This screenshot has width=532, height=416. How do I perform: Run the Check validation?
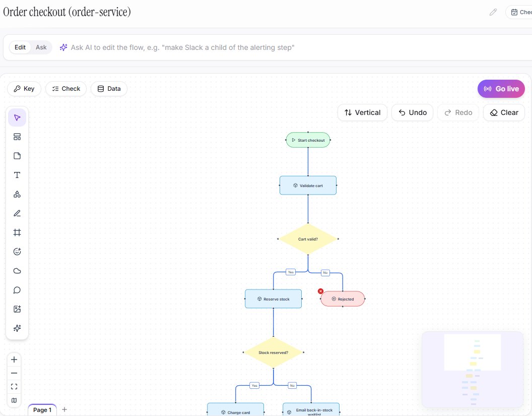[x=66, y=89]
